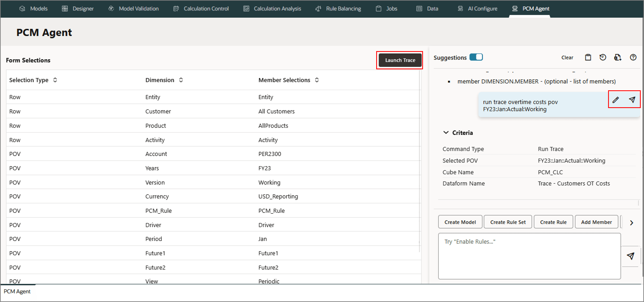Image resolution: width=644 pixels, height=302 pixels.
Task: Click the help question mark icon
Action: tap(633, 57)
